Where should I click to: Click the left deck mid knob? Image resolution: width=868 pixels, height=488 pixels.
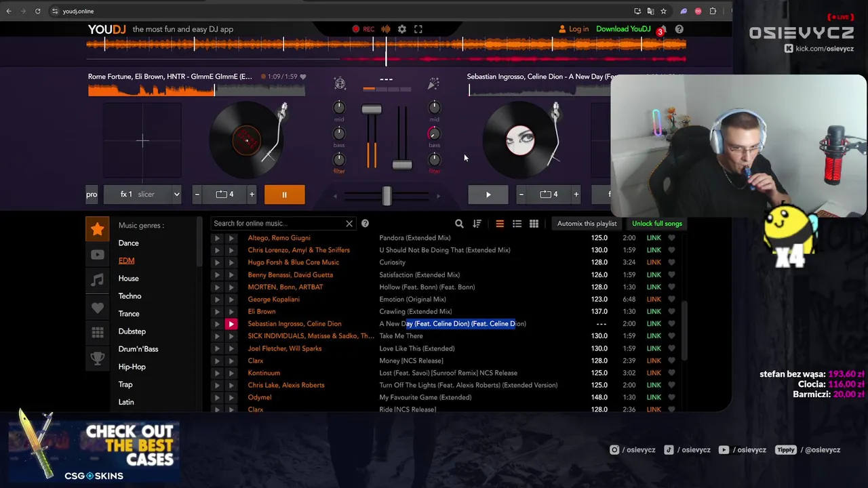tap(339, 108)
